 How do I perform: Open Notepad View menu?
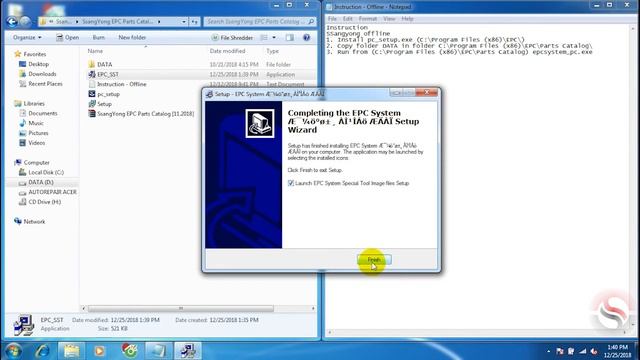click(x=389, y=19)
